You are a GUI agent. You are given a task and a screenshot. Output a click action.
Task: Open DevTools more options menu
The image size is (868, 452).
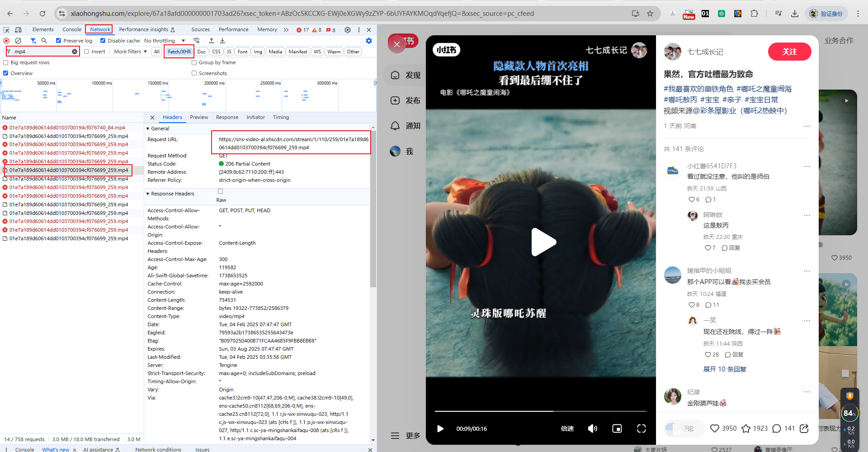point(359,30)
